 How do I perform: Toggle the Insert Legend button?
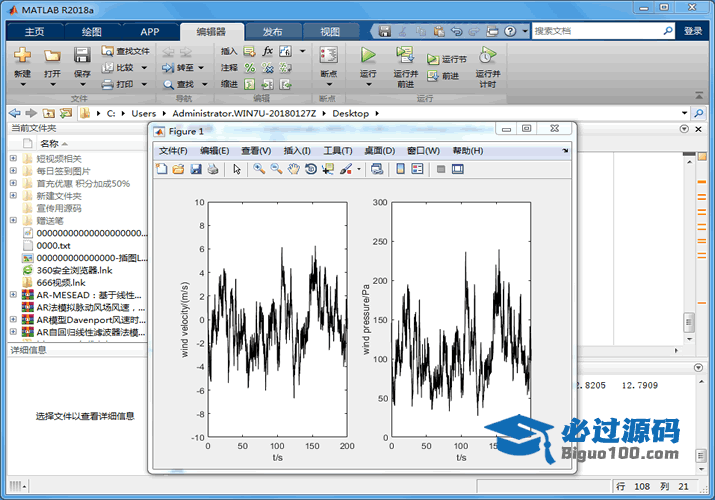point(418,169)
